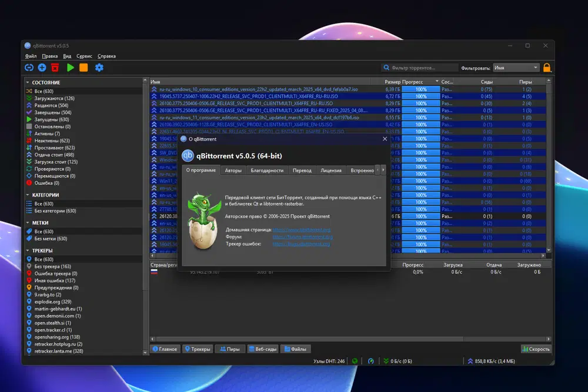This screenshot has height=392, width=588.
Task: Open the Трекер ошибок link
Action: [x=302, y=244]
